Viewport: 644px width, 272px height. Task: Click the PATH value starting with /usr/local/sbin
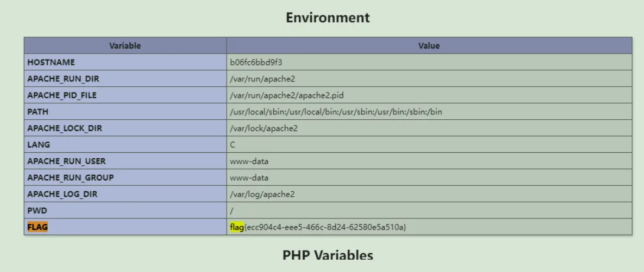(x=336, y=112)
